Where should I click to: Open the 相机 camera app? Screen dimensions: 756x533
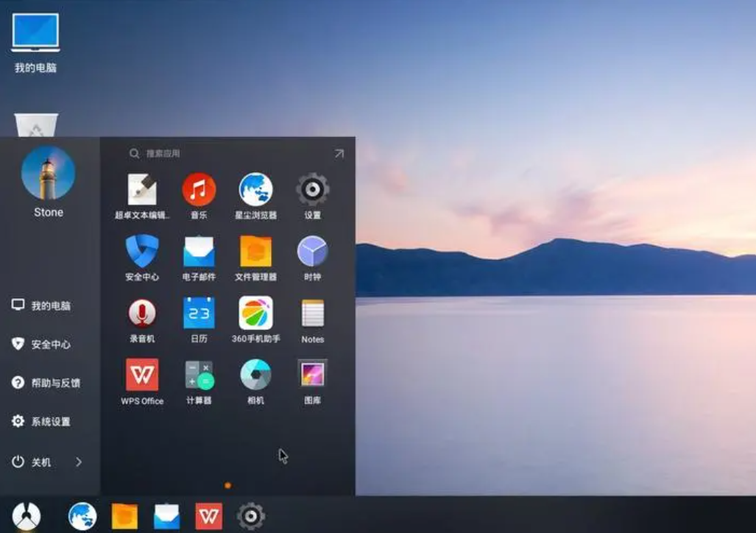255,375
